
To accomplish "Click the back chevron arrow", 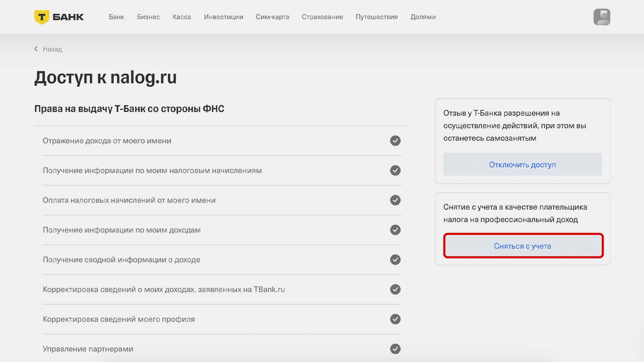I will pyautogui.click(x=36, y=49).
